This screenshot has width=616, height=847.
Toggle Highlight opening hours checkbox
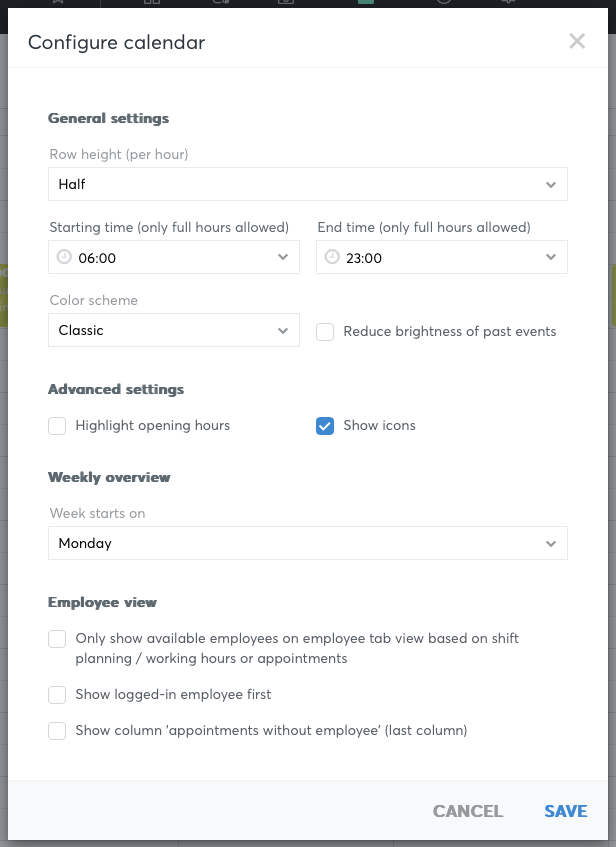click(x=57, y=426)
